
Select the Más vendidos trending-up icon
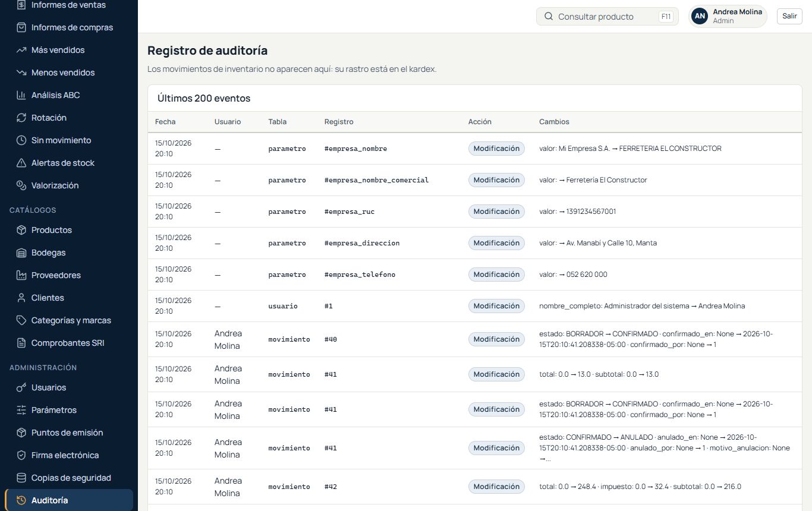pyautogui.click(x=21, y=50)
